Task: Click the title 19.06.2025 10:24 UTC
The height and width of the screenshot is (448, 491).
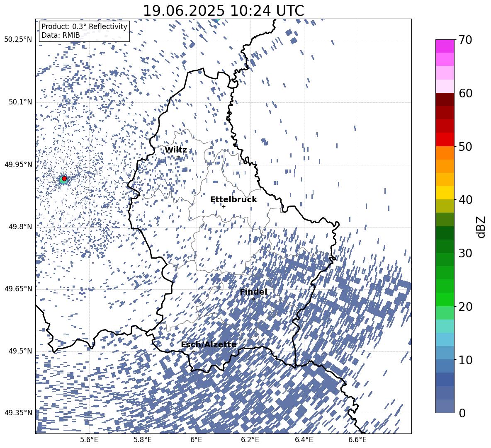Action: tap(223, 11)
